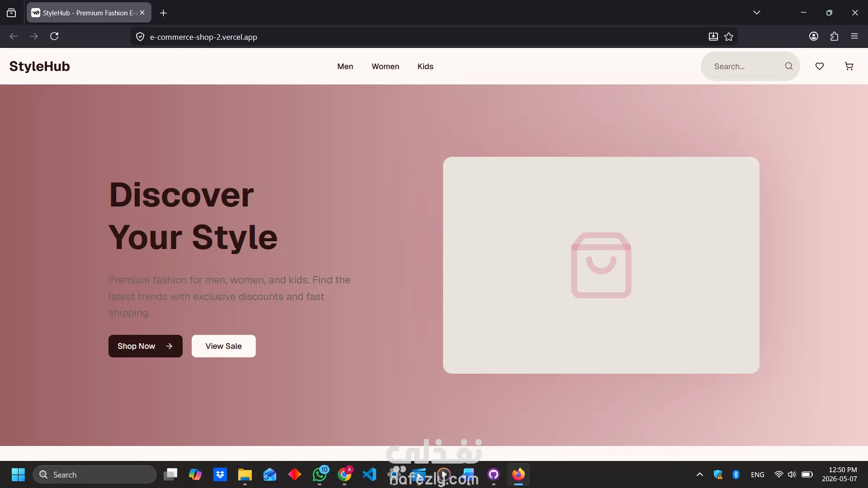Go back using the browser back arrow
Image resolution: width=868 pixels, height=488 pixels.
tap(14, 37)
